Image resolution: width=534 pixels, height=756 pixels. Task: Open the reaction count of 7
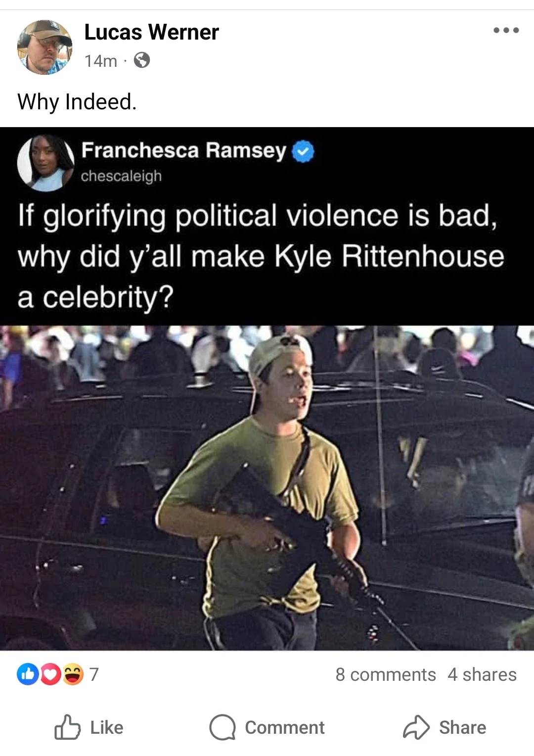[x=94, y=674]
